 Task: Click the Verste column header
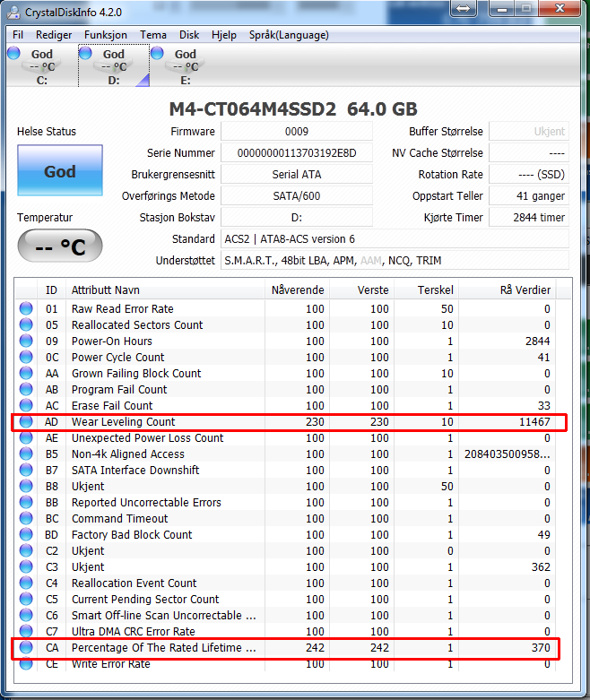coord(361,290)
